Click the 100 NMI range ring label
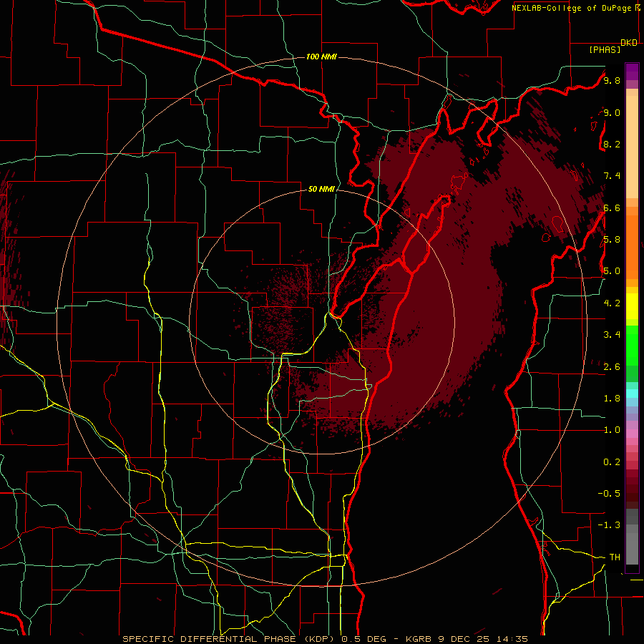Image resolution: width=644 pixels, height=644 pixels. (x=321, y=57)
